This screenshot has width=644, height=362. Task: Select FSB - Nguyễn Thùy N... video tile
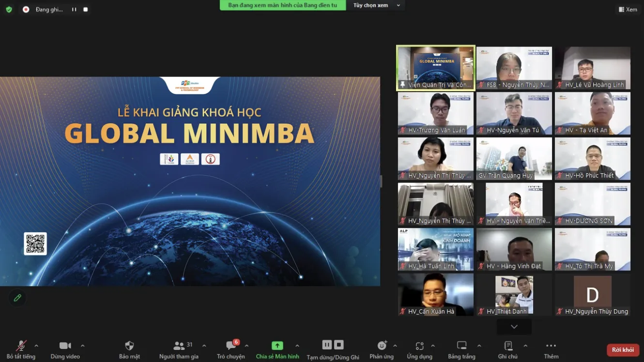(514, 68)
